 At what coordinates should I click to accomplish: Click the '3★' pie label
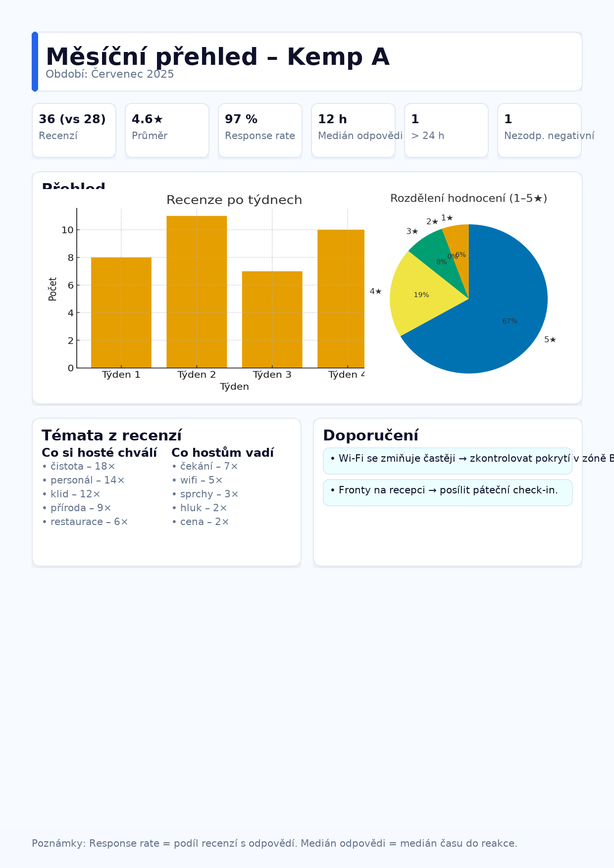[x=412, y=231]
